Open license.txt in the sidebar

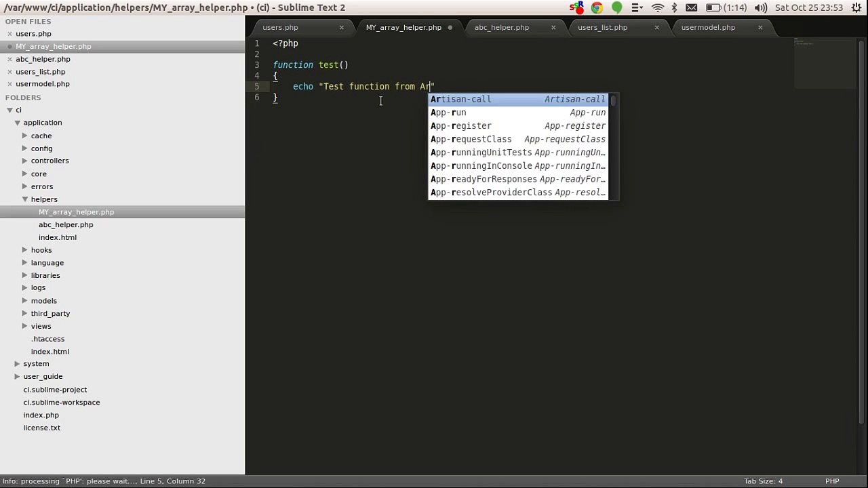(x=42, y=428)
